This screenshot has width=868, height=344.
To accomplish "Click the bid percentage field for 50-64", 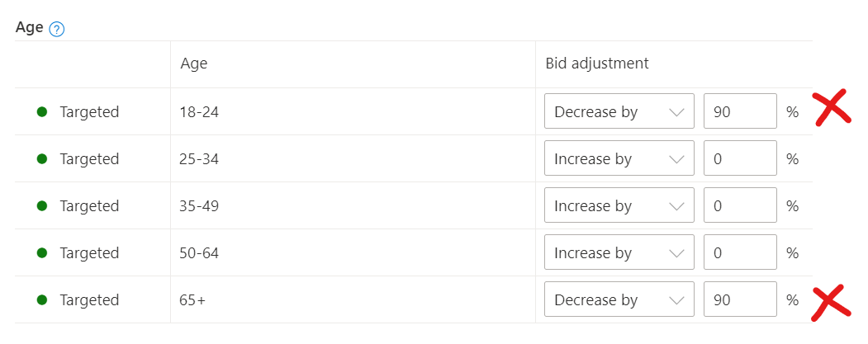I will pyautogui.click(x=740, y=252).
